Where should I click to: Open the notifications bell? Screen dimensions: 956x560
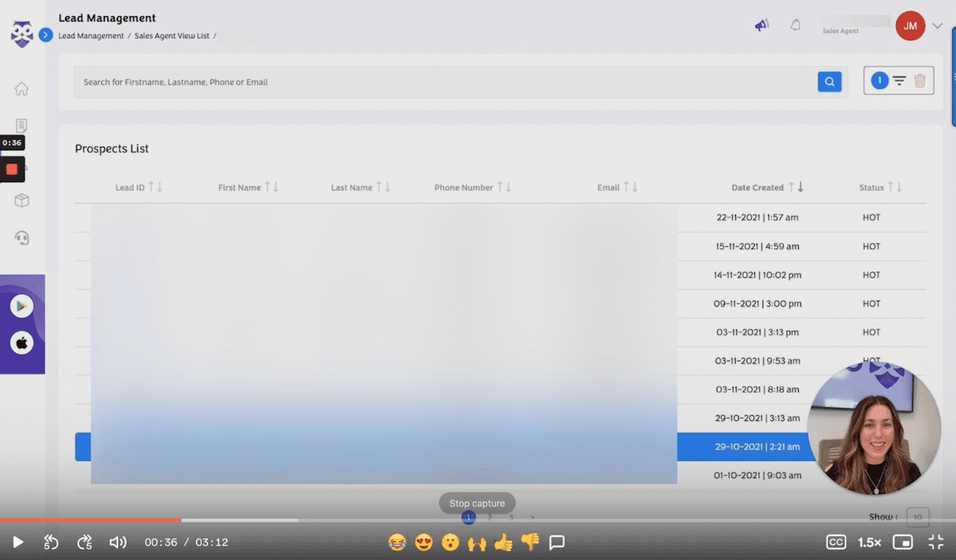pyautogui.click(x=796, y=25)
